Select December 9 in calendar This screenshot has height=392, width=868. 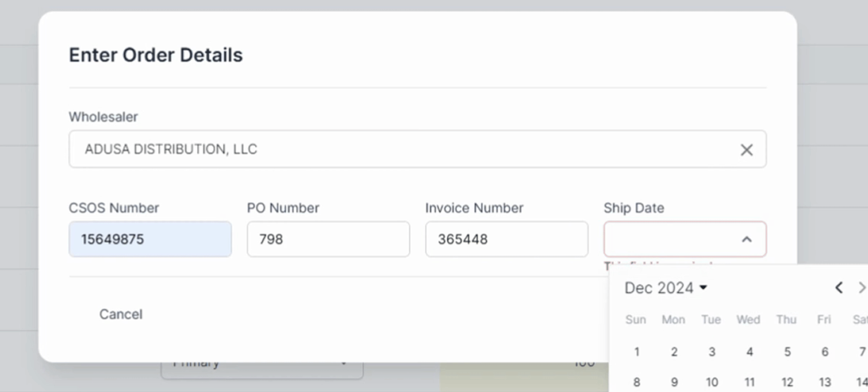674,382
